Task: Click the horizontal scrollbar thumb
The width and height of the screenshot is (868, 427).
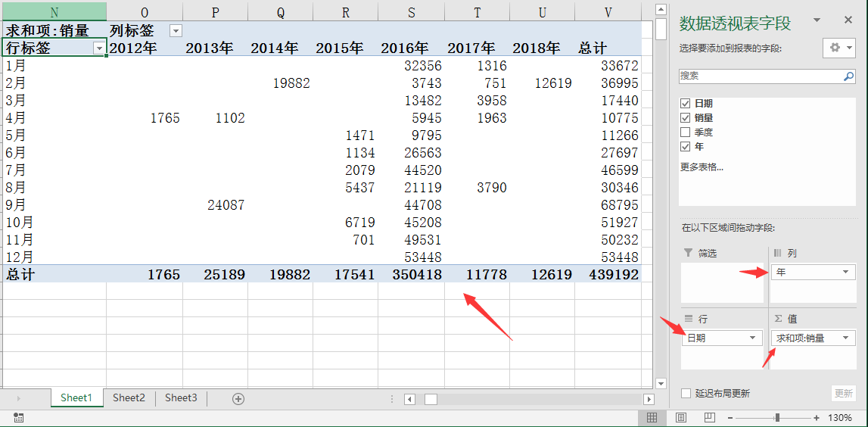Action: [431, 399]
